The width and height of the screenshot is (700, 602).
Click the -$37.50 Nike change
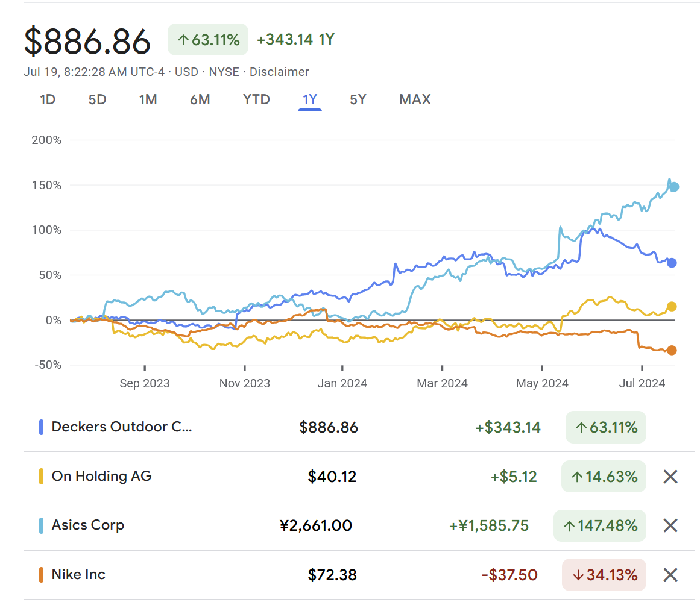(x=509, y=575)
